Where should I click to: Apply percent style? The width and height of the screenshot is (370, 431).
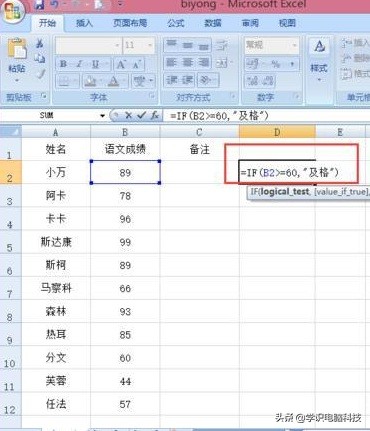276,64
